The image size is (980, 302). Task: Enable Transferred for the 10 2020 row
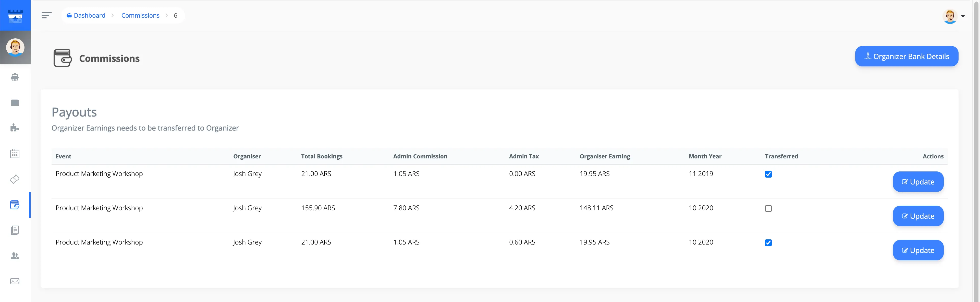tap(768, 208)
